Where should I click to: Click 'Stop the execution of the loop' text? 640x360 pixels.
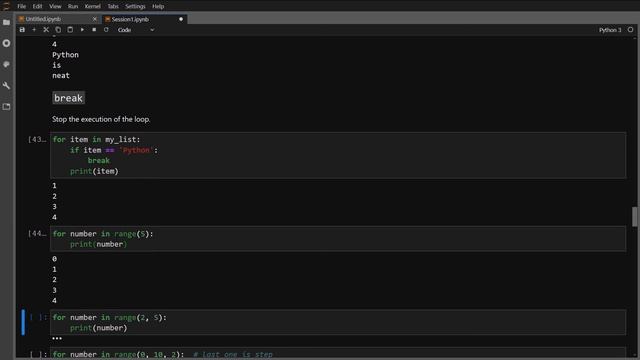click(101, 119)
